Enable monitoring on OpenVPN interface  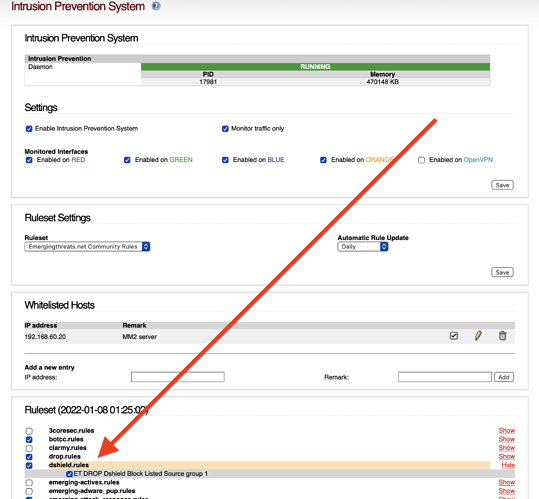[x=421, y=160]
